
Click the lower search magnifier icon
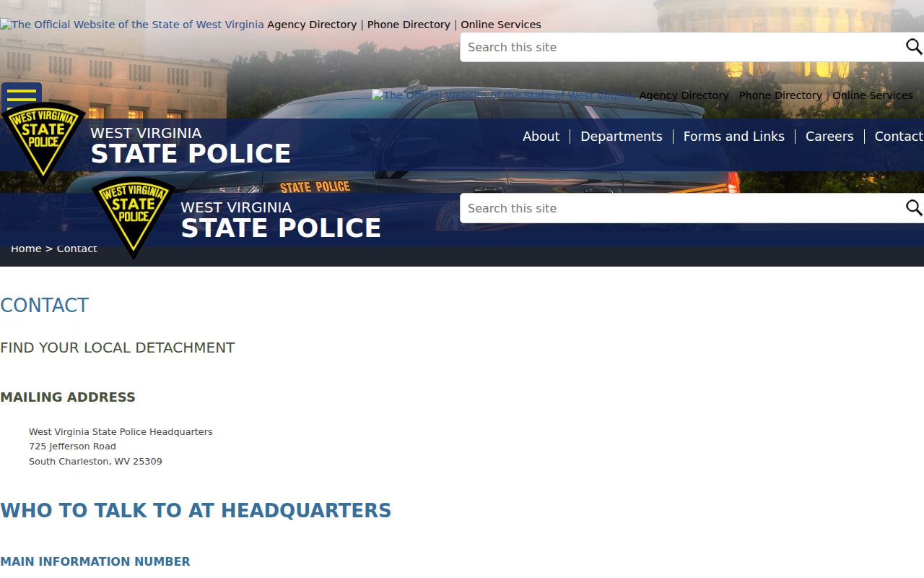point(913,208)
